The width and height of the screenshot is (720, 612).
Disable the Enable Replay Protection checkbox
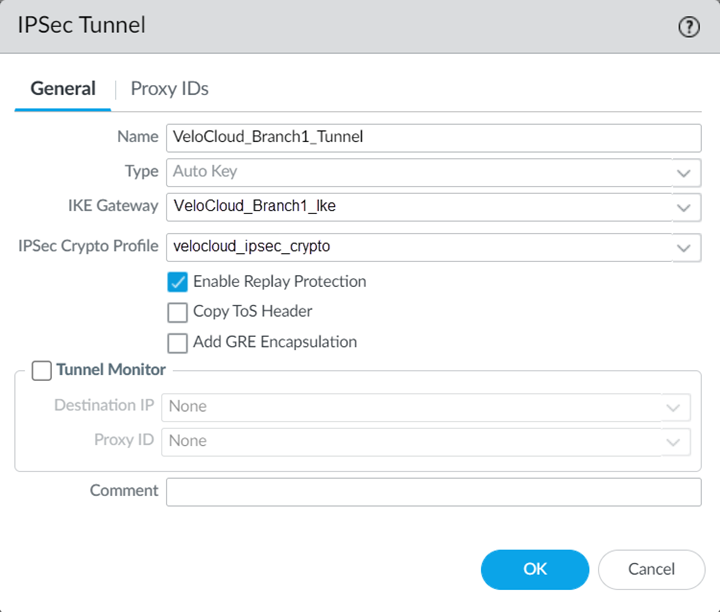178,282
